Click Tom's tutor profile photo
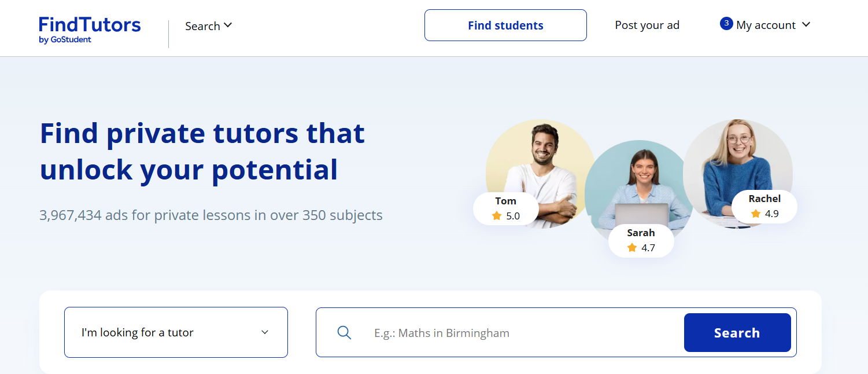 tap(540, 162)
